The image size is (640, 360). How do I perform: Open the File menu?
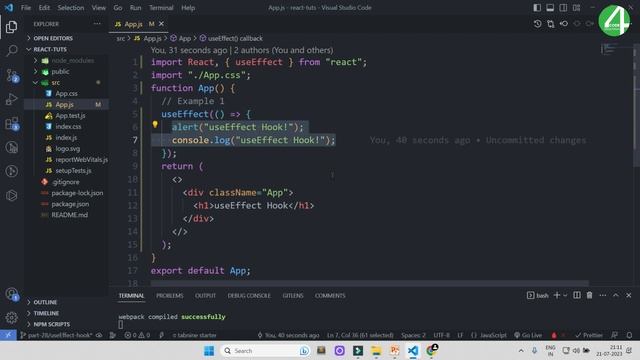click(26, 8)
